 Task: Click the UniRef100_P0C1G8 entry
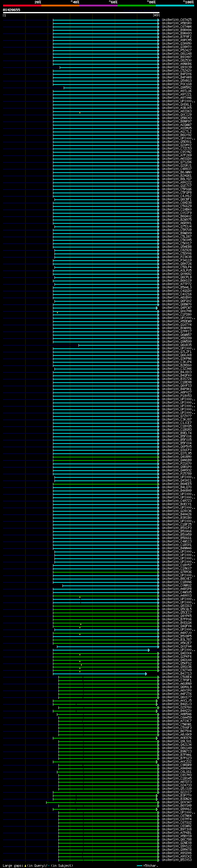coord(177,84)
